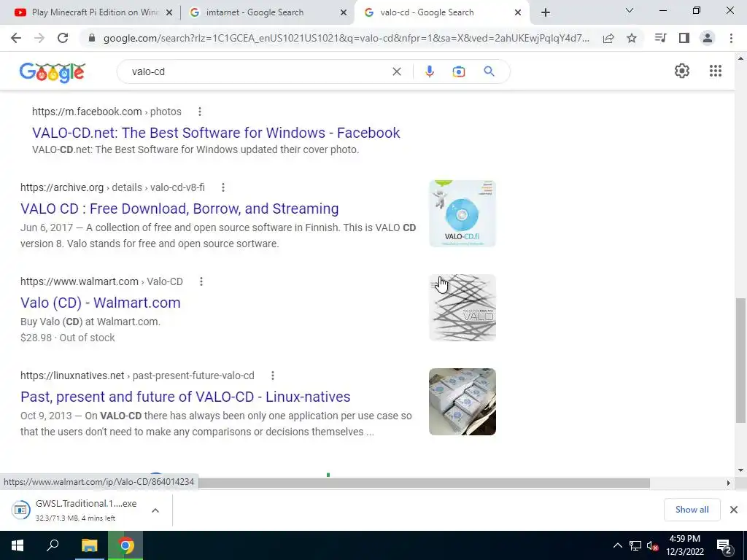Click Walmart Valo album thumbnail
The image size is (747, 560).
pyautogui.click(x=462, y=308)
